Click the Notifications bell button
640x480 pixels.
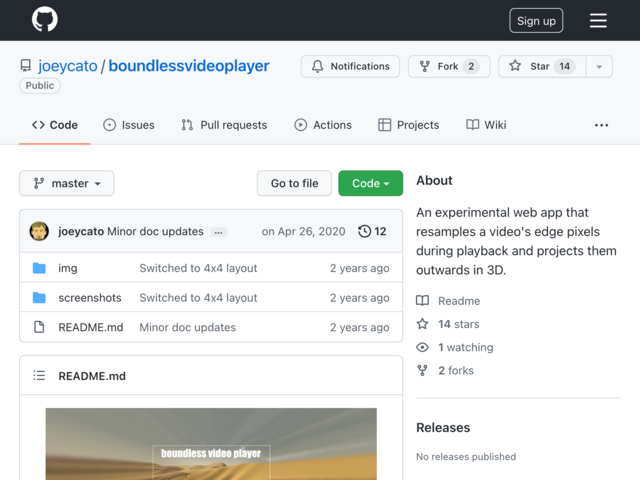[350, 66]
